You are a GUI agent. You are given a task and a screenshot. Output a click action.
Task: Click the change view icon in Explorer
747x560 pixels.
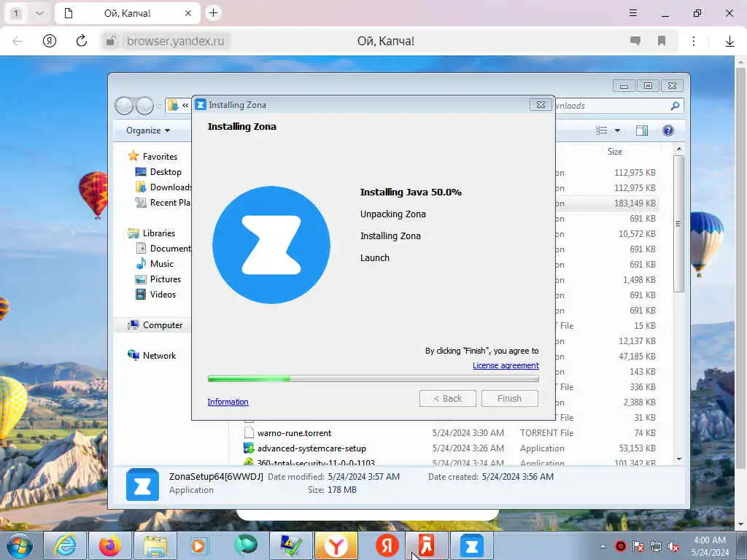tap(602, 131)
